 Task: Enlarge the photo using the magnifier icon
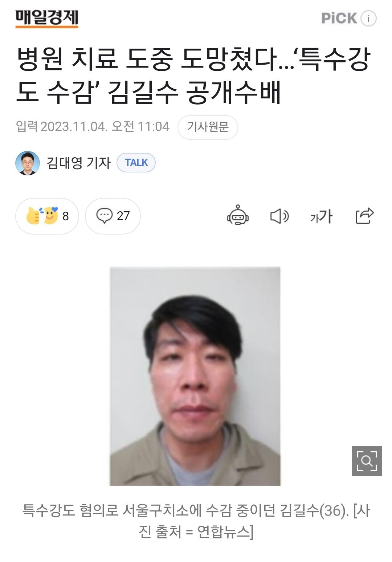[x=367, y=461]
